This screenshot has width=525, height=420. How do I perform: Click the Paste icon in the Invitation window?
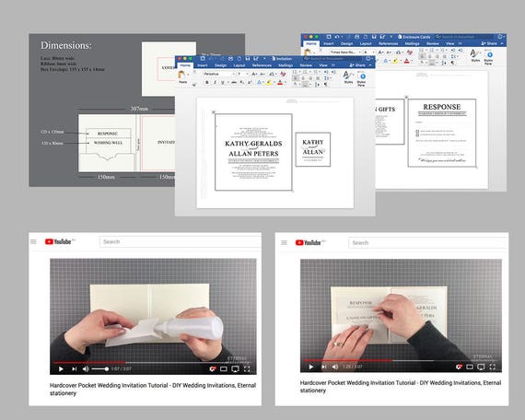tap(181, 75)
